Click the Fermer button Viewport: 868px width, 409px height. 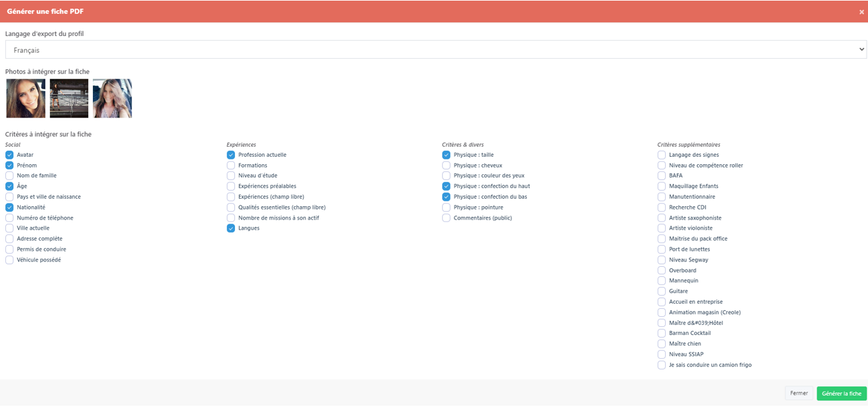(799, 394)
